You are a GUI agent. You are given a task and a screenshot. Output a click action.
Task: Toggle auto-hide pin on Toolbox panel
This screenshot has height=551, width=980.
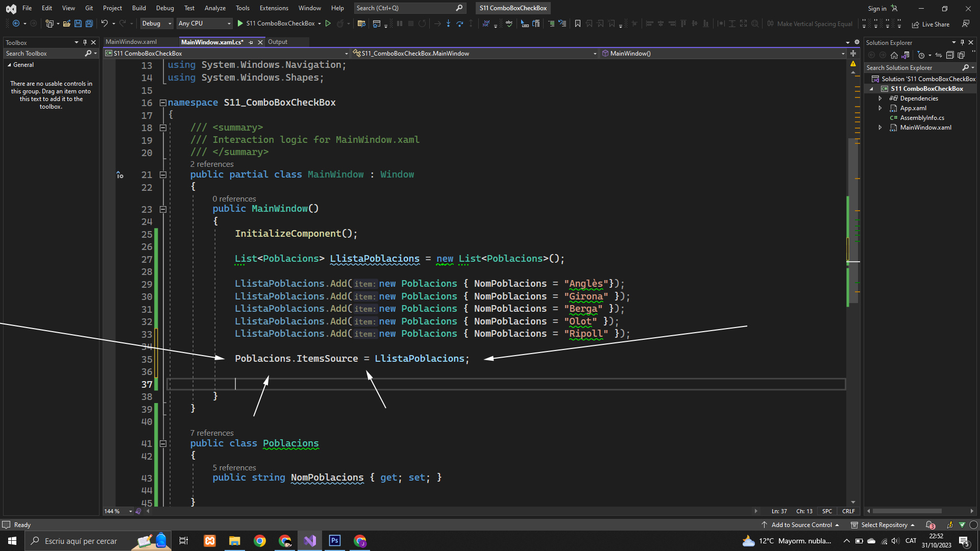tap(85, 43)
